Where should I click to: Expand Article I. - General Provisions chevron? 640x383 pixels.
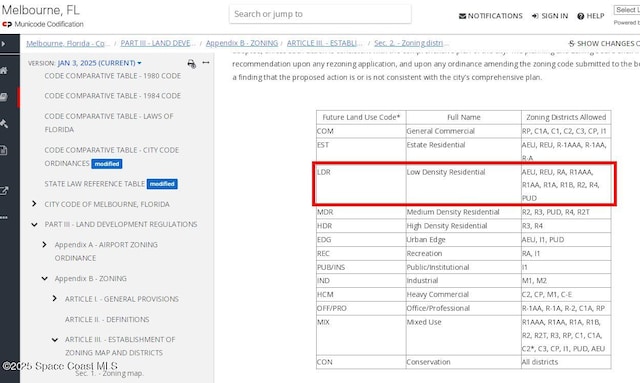55,298
